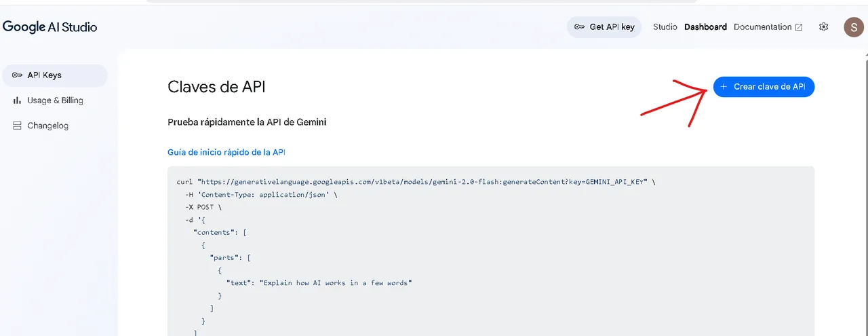Click the Claves de API heading
Screen dimensions: 868x336
pyautogui.click(x=216, y=87)
